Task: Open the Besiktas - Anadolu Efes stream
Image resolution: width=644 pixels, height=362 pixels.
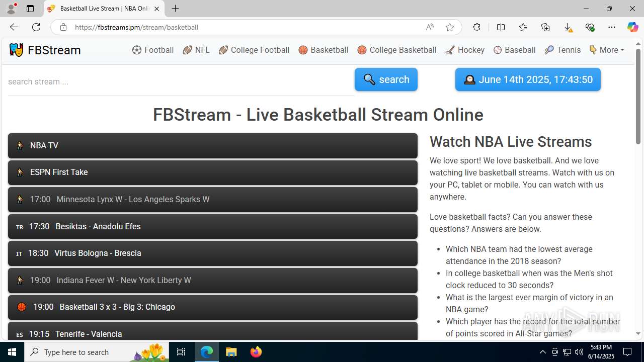Action: point(213,227)
